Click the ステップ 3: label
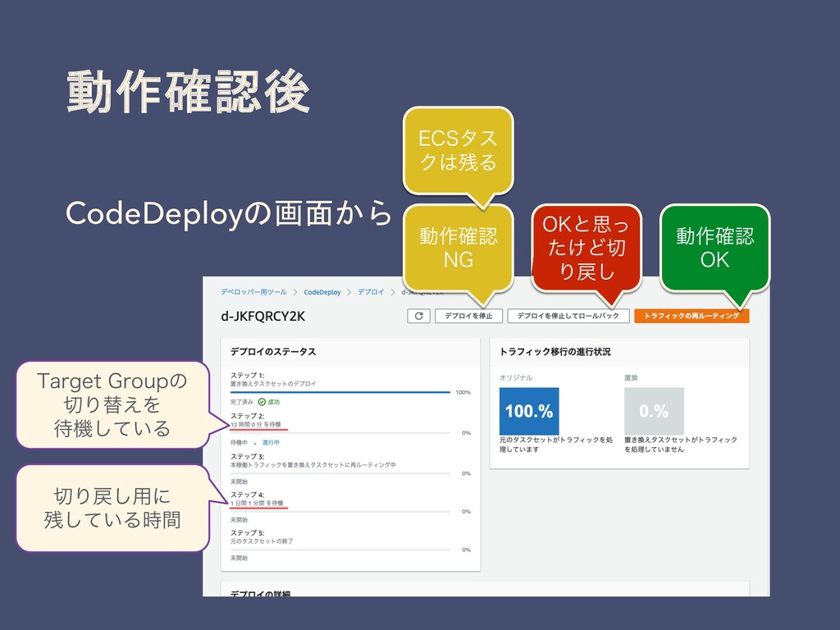This screenshot has width=840, height=630. pyautogui.click(x=247, y=457)
